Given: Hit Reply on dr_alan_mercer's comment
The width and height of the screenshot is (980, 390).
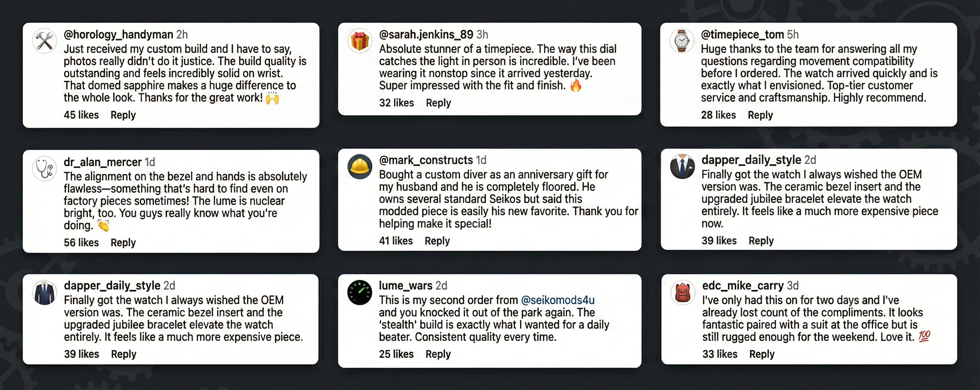Looking at the screenshot, I should pos(123,242).
